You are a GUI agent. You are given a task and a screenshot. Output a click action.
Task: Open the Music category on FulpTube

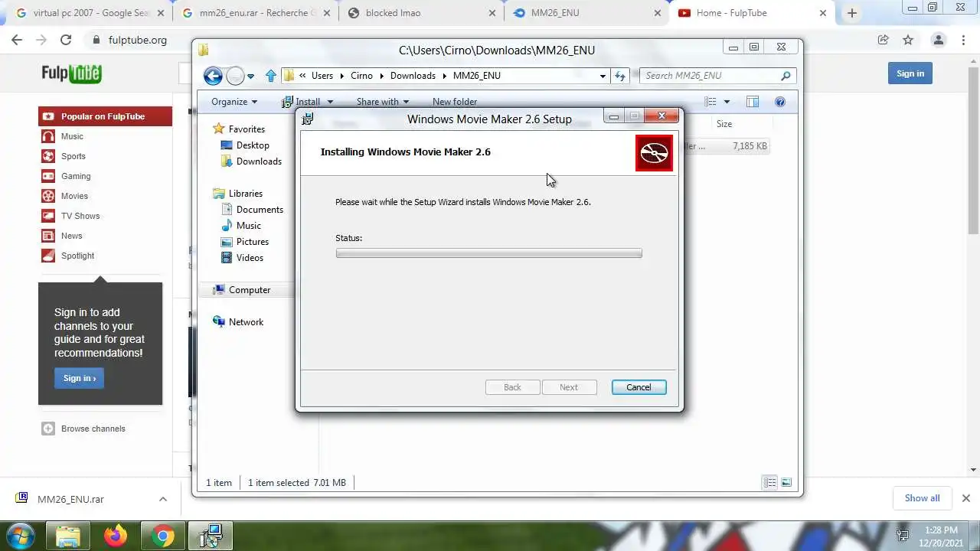(72, 136)
